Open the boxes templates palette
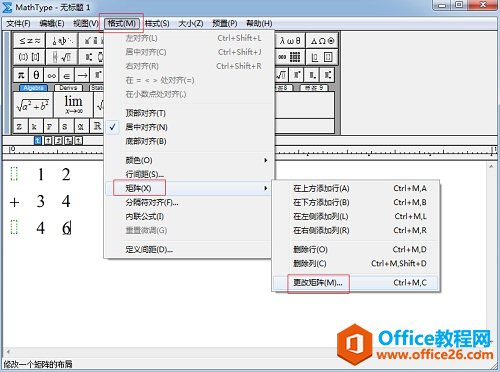500x372 pixels. 322,57
